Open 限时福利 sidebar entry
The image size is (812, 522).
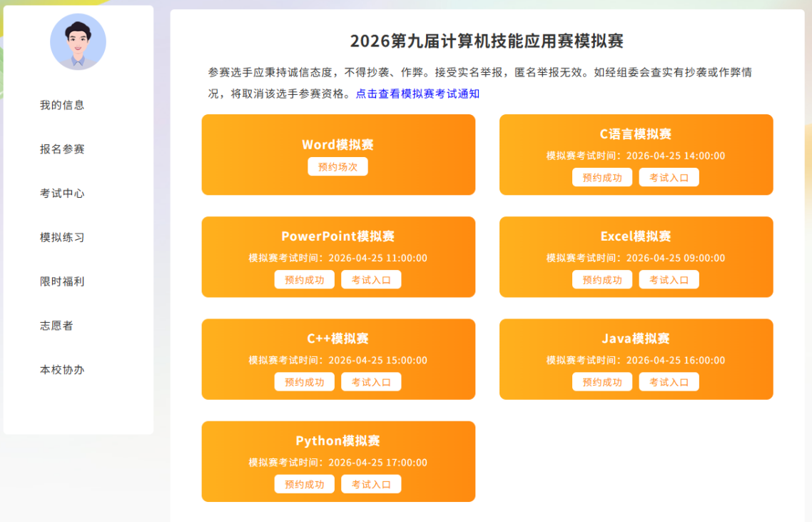[x=62, y=281]
